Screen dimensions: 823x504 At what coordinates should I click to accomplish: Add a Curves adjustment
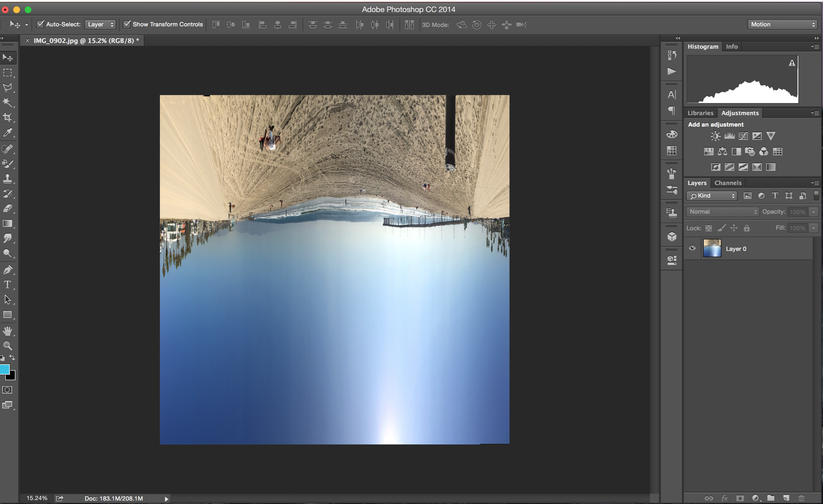(743, 136)
